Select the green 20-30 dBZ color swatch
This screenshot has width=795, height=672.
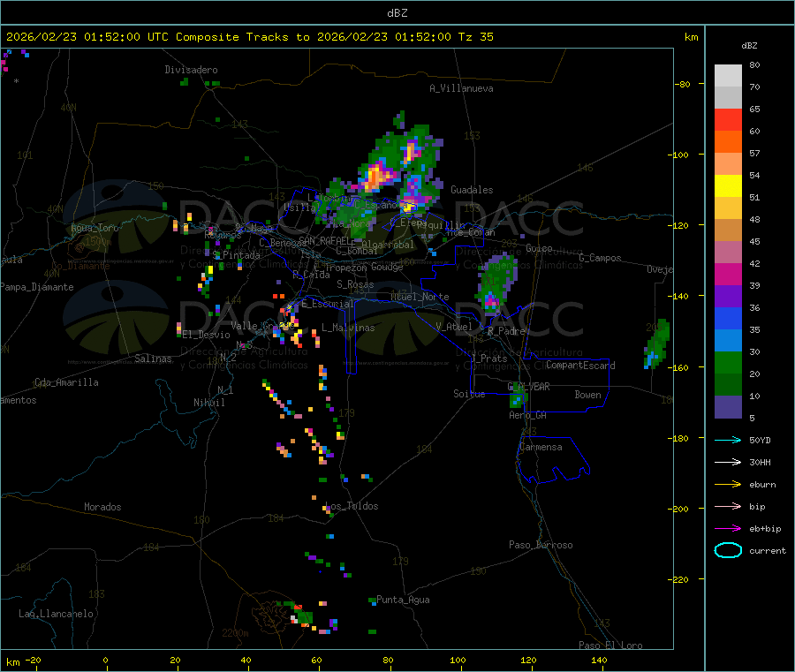click(728, 362)
